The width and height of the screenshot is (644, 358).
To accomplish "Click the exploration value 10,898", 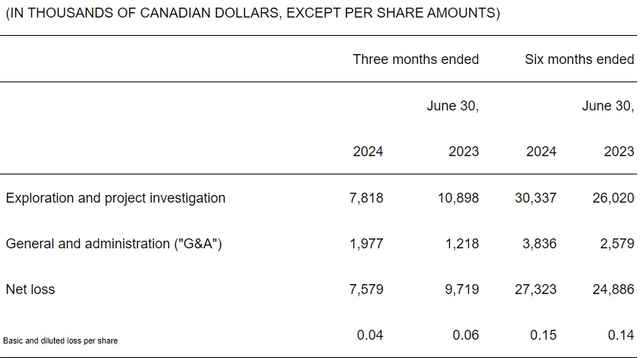I will tap(456, 198).
